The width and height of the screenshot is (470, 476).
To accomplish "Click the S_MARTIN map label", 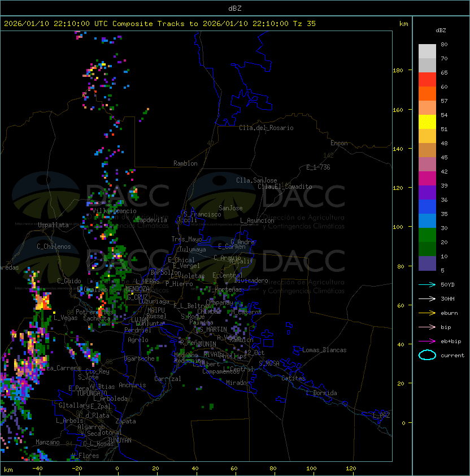I will 213,330.
